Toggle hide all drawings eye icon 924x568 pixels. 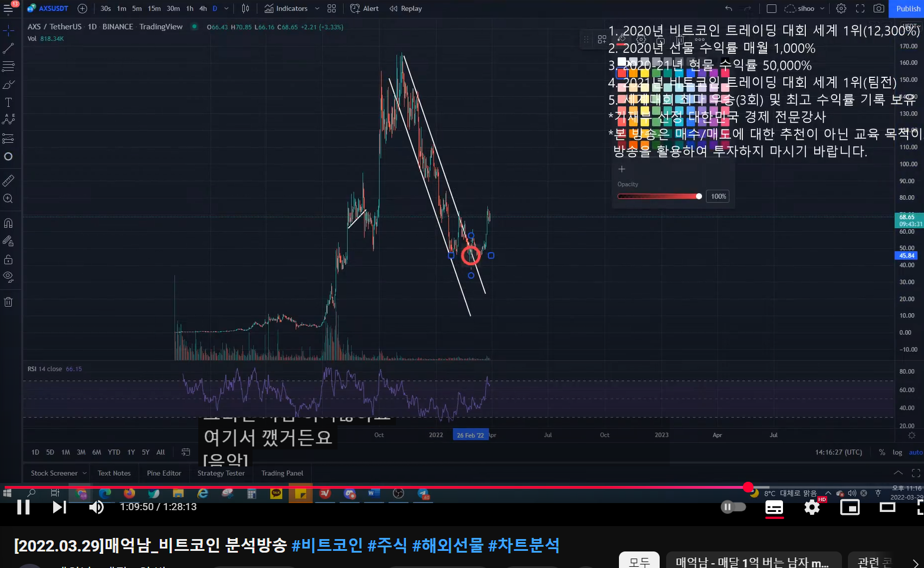pyautogui.click(x=8, y=276)
